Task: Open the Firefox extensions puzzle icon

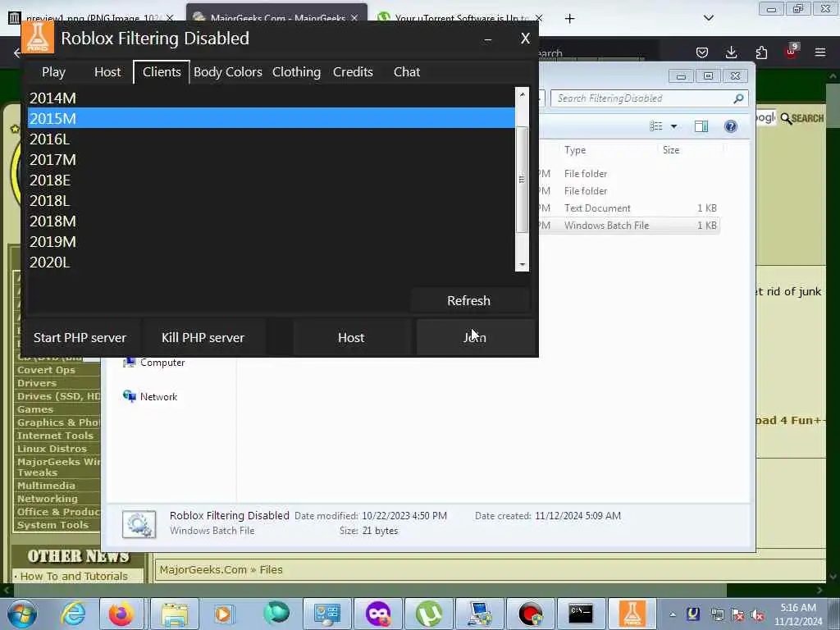Action: click(x=761, y=52)
